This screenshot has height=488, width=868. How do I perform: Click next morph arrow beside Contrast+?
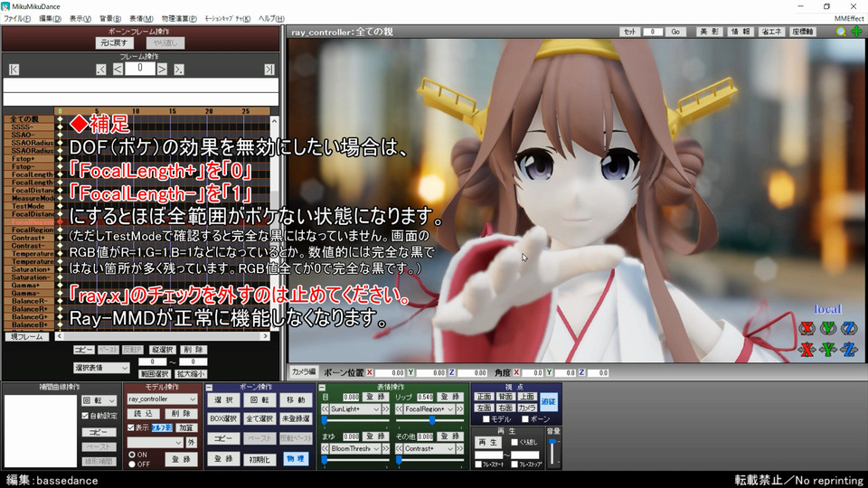click(x=459, y=449)
